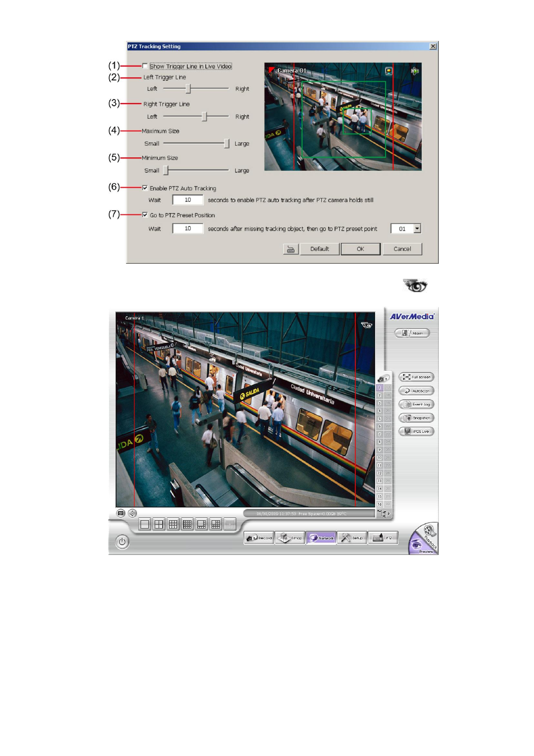534x756 pixels.
Task: Switch to four-split screen layout
Action: click(x=159, y=525)
